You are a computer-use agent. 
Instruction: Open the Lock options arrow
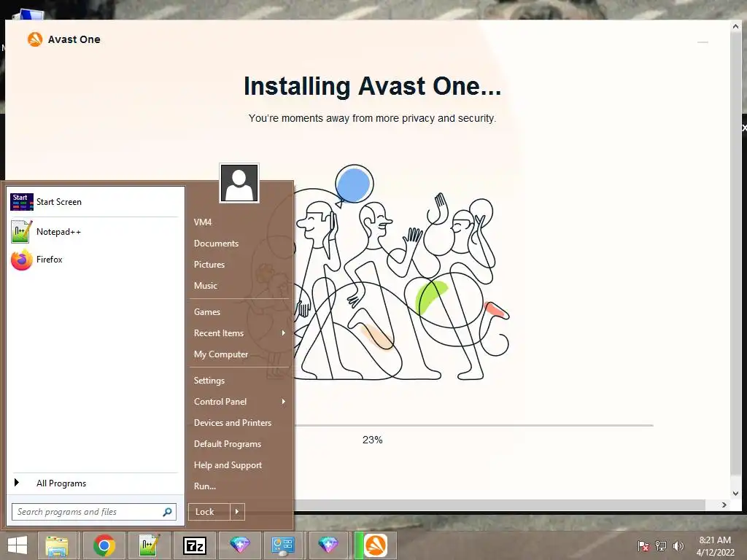tap(237, 512)
